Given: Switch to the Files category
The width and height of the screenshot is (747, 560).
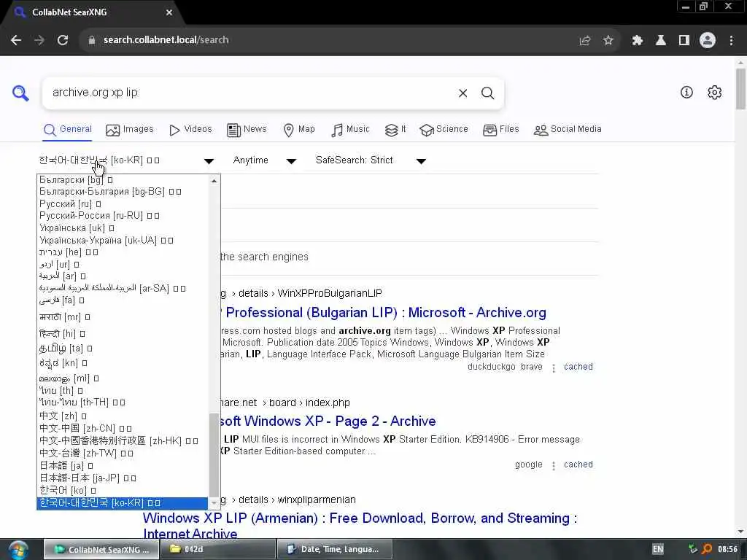Looking at the screenshot, I should tap(500, 130).
